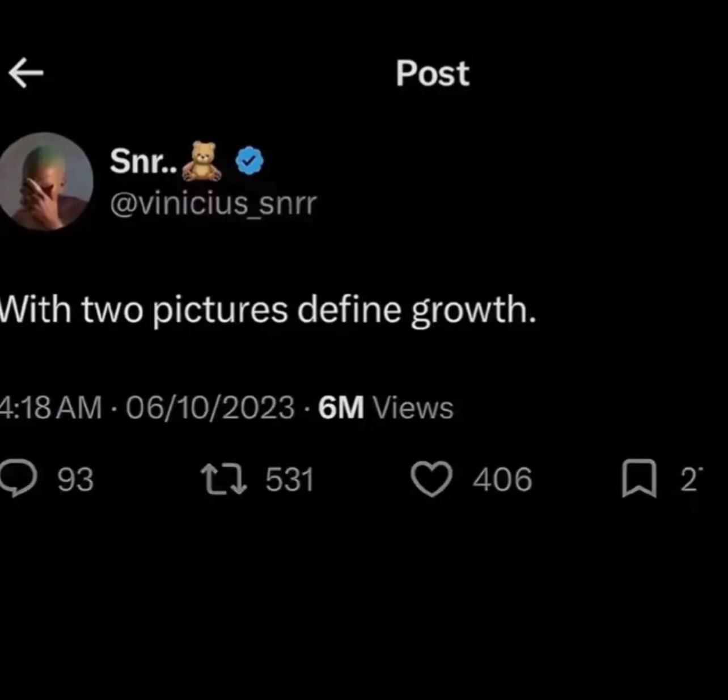This screenshot has width=728, height=700.
Task: Click the 4:18 AM timestamp
Action: click(x=51, y=408)
